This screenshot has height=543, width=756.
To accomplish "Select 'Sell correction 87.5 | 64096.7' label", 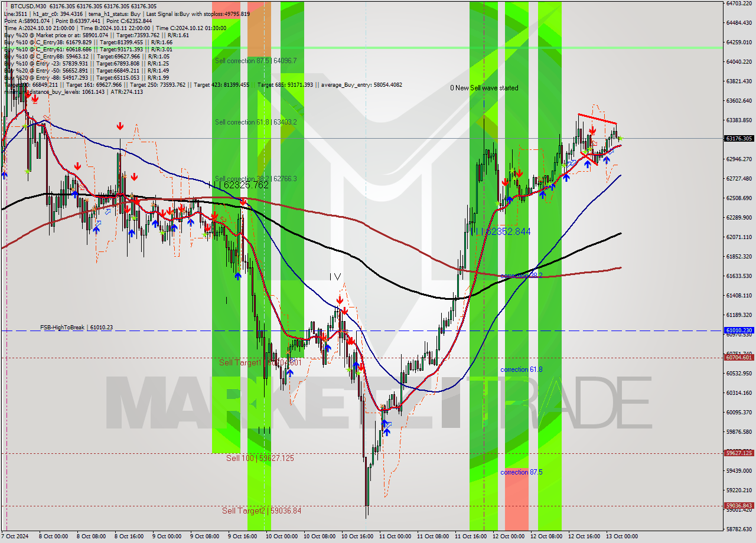I will click(256, 61).
